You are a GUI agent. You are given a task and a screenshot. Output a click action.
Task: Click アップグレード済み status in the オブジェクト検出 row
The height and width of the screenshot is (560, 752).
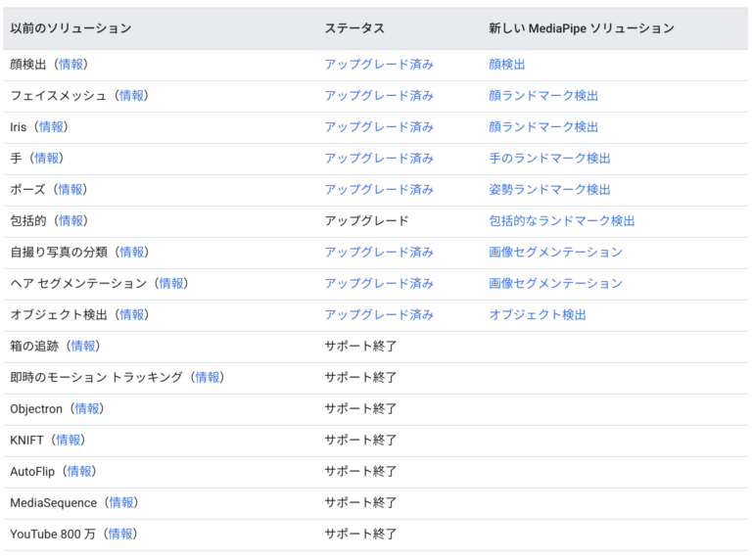pyautogui.click(x=379, y=314)
